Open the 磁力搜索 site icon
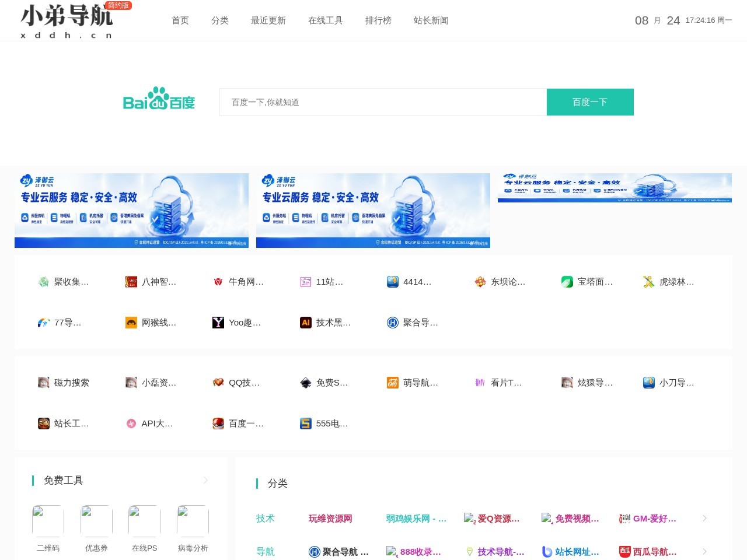This screenshot has height=560, width=747. 44,383
